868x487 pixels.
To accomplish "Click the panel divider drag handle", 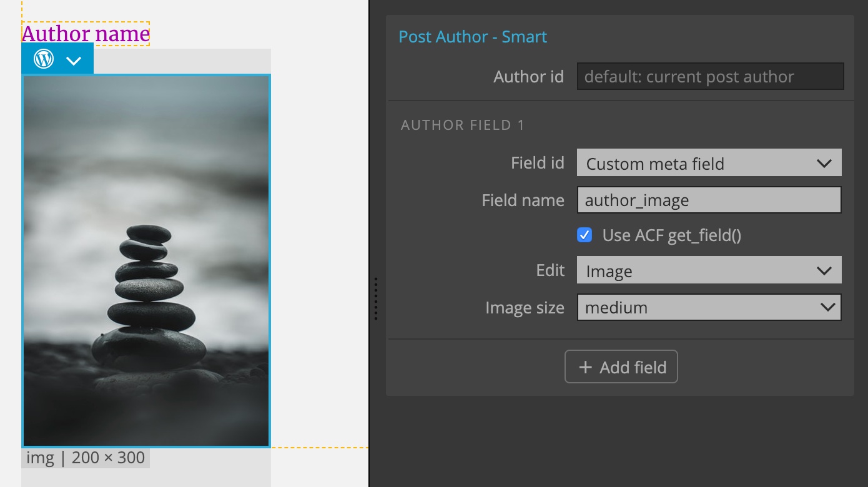I will [x=376, y=298].
